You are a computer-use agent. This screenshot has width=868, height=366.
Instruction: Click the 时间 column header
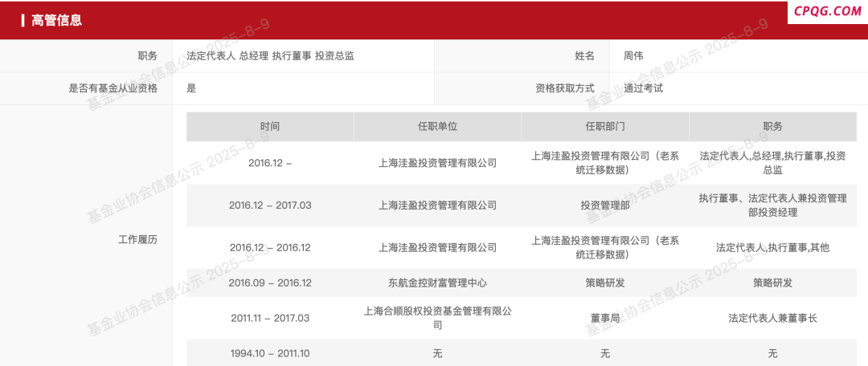coord(270,127)
